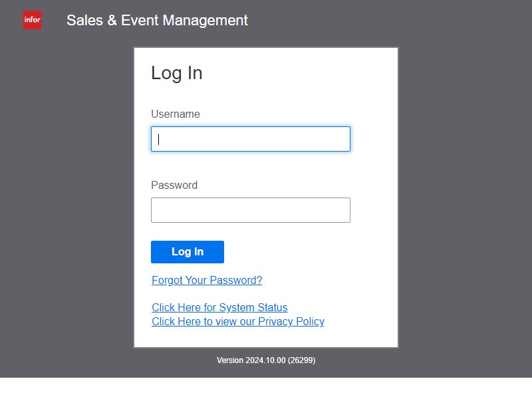The image size is (532, 399).
Task: Focus the Username input field
Action: (251, 139)
